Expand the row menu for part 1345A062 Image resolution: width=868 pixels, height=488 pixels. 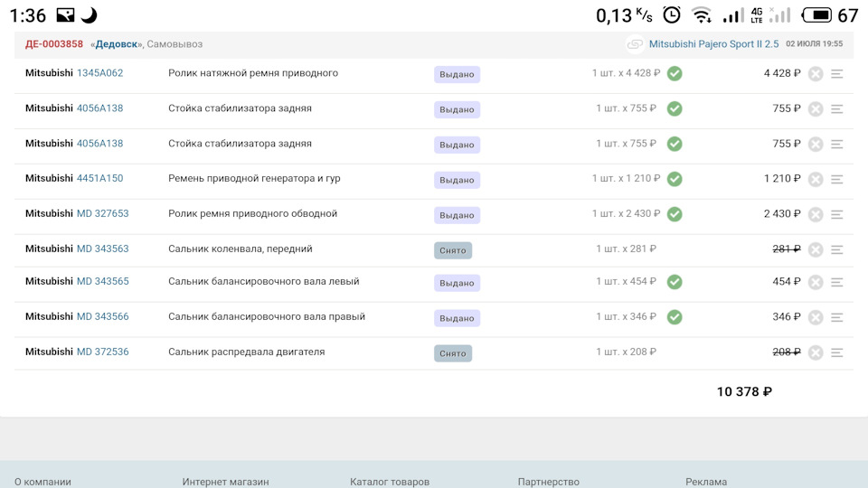pos(837,74)
